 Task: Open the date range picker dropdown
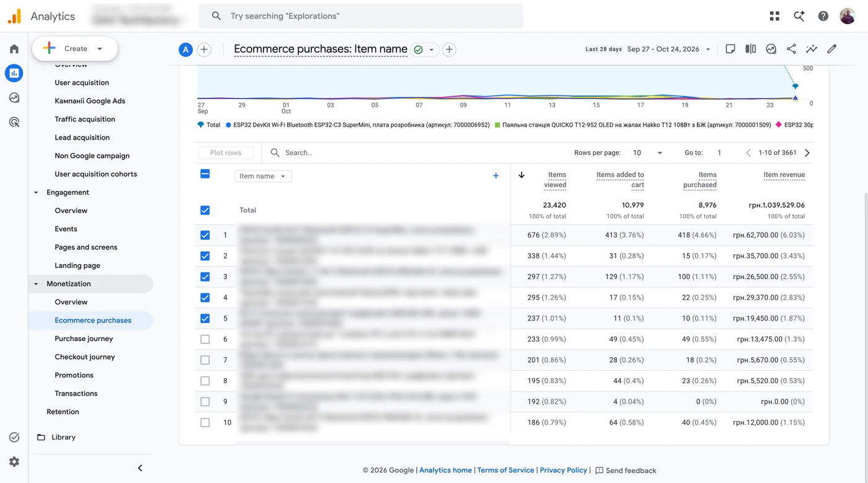pyautogui.click(x=669, y=49)
